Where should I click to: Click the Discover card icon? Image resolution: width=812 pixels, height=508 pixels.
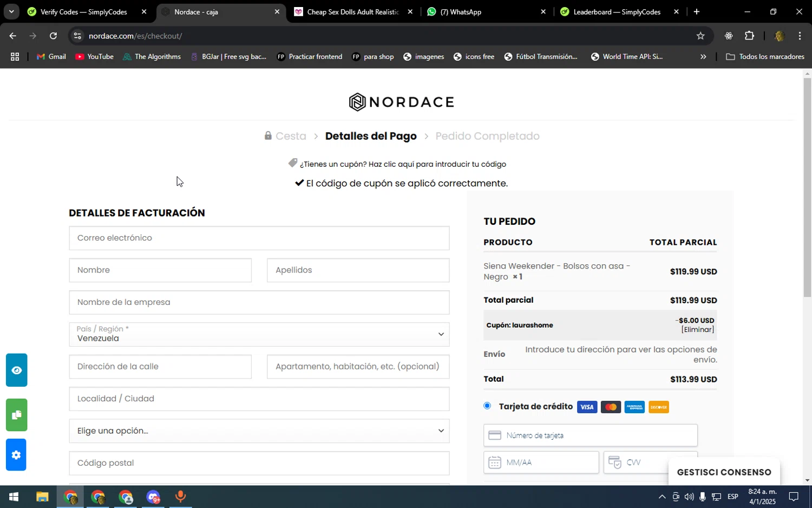pos(658,407)
